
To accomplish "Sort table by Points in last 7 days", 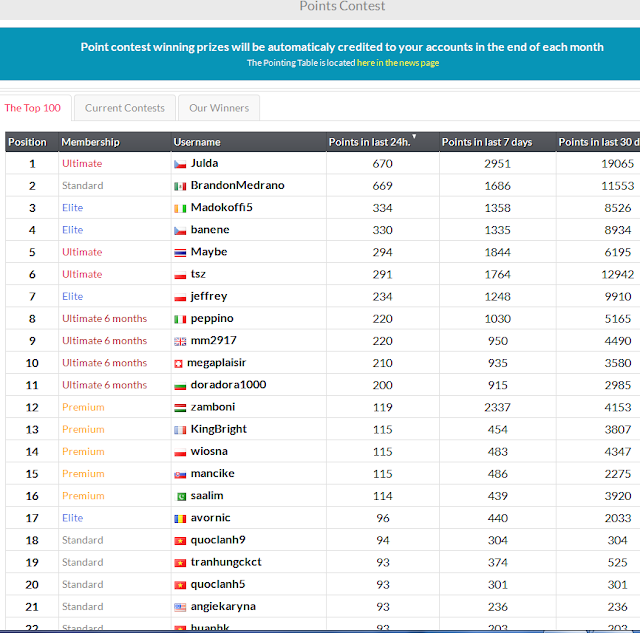I will (486, 142).
